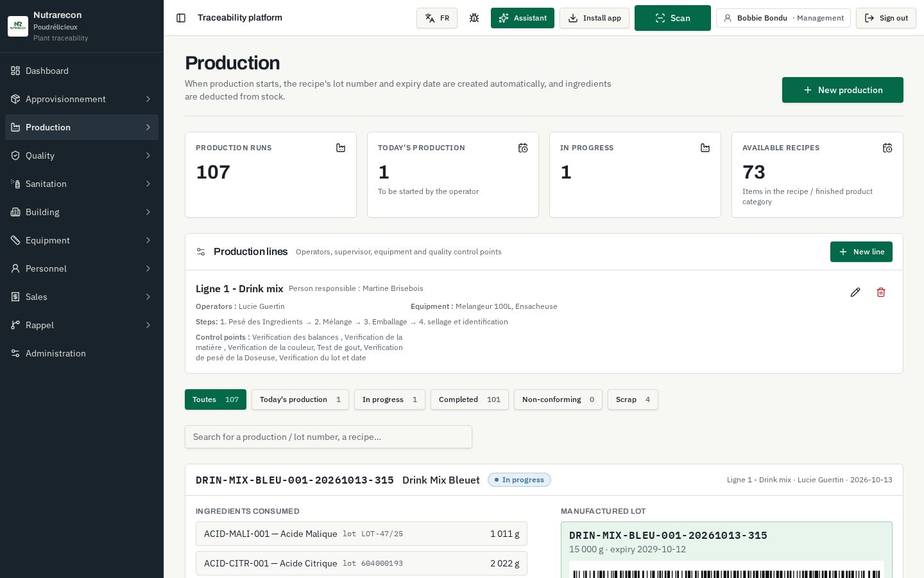
Task: Click the Equipment wrench icon
Action: tap(15, 240)
